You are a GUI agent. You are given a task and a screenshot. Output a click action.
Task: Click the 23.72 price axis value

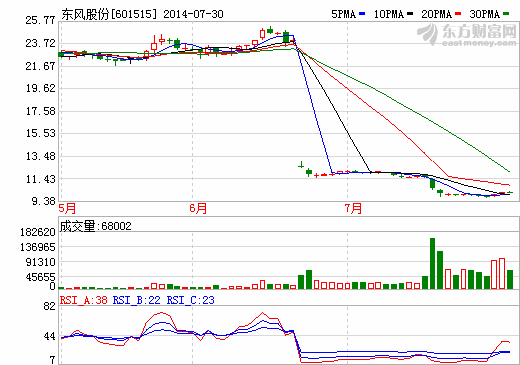pyautogui.click(x=40, y=43)
